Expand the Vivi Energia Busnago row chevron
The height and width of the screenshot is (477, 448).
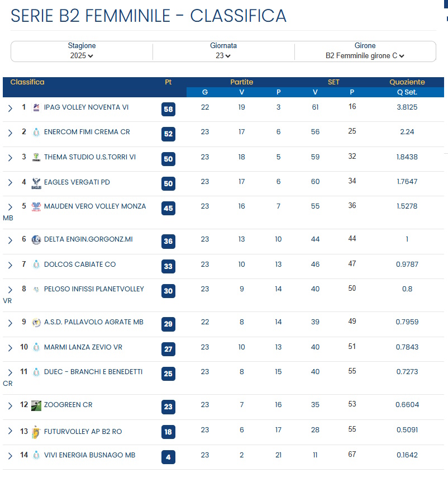click(x=10, y=456)
